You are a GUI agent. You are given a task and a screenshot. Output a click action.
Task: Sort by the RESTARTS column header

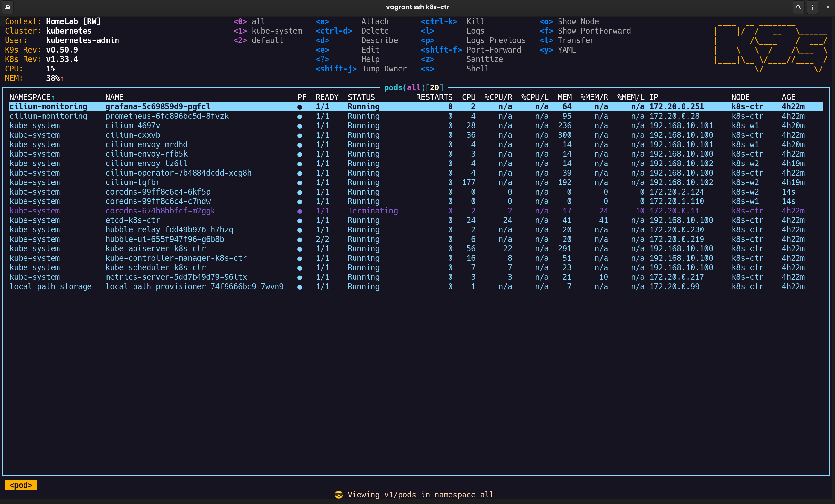pos(434,97)
